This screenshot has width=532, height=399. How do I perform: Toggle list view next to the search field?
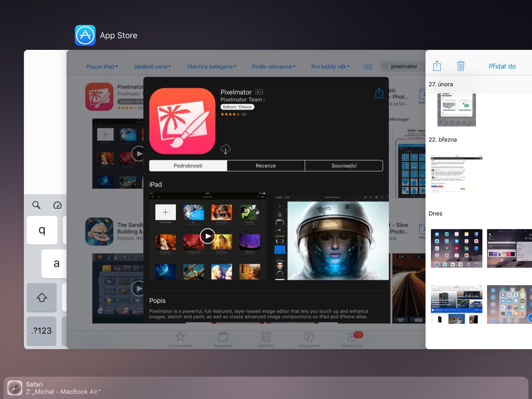(368, 66)
